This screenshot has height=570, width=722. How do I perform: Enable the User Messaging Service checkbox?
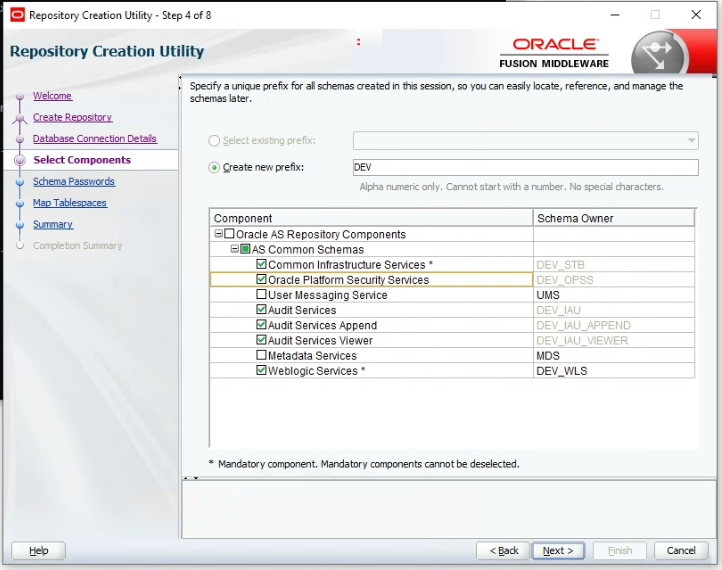pyautogui.click(x=261, y=295)
